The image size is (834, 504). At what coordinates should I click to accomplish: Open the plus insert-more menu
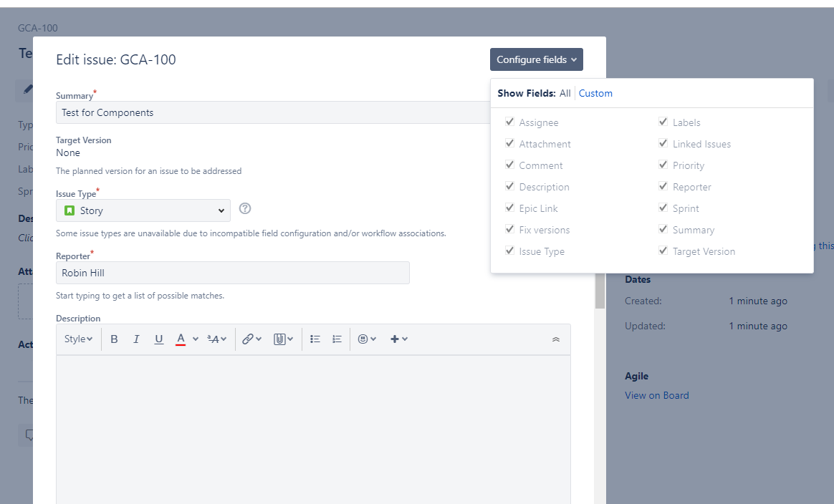(399, 339)
